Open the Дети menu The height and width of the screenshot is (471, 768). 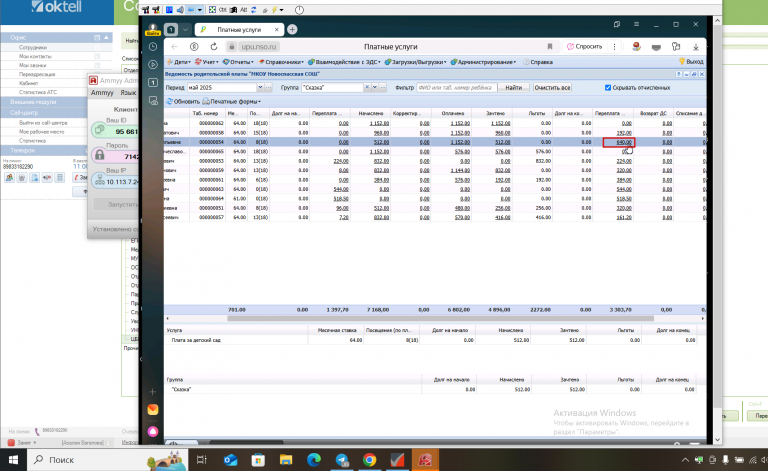179,62
